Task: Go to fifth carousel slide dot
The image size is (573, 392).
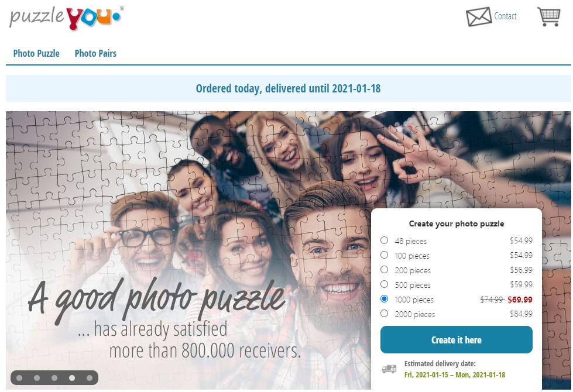Action: tap(90, 378)
